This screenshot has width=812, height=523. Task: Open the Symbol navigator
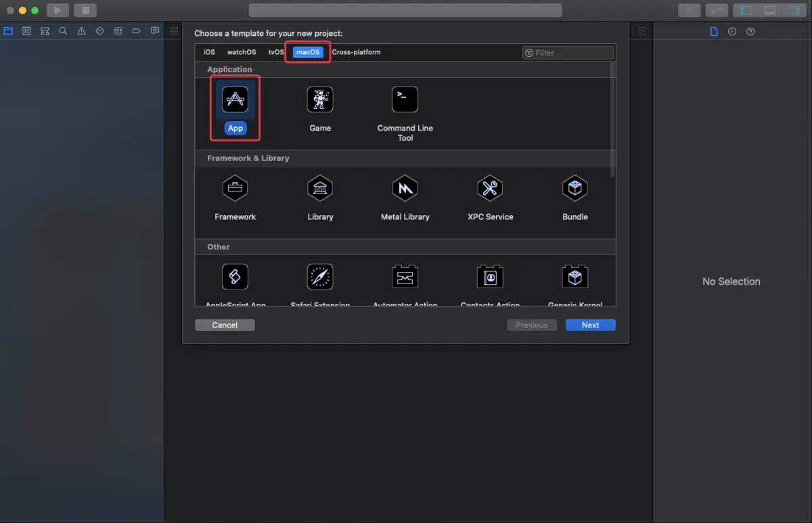(x=45, y=31)
